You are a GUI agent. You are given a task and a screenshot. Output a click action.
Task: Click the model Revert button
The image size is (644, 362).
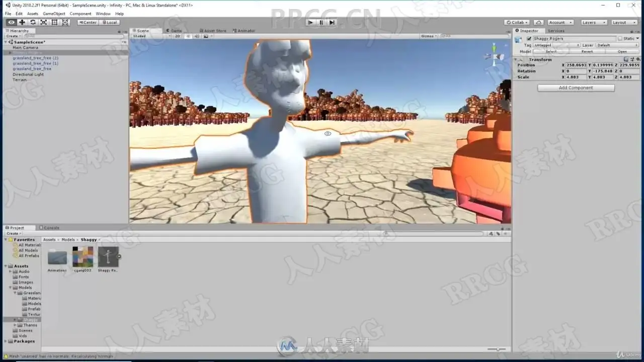coord(587,51)
